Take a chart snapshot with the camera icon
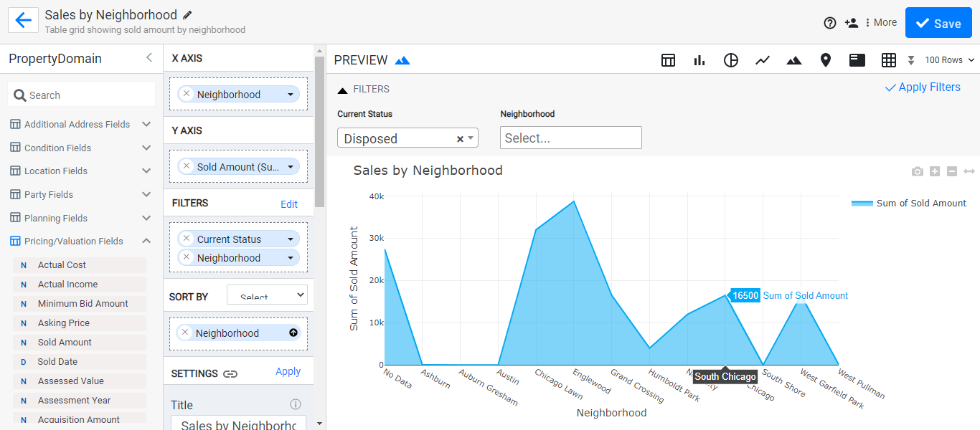This screenshot has height=430, width=980. tap(917, 171)
